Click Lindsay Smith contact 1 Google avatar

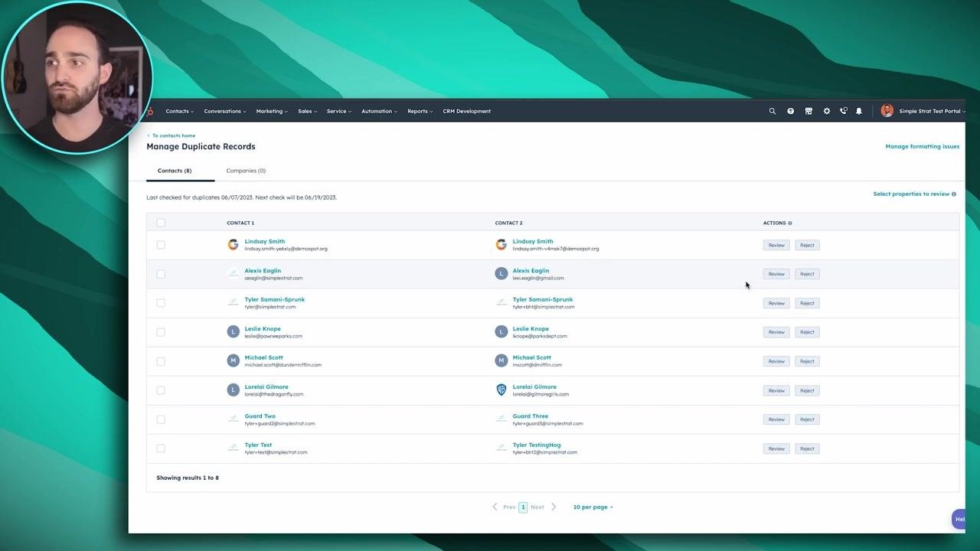[233, 245]
